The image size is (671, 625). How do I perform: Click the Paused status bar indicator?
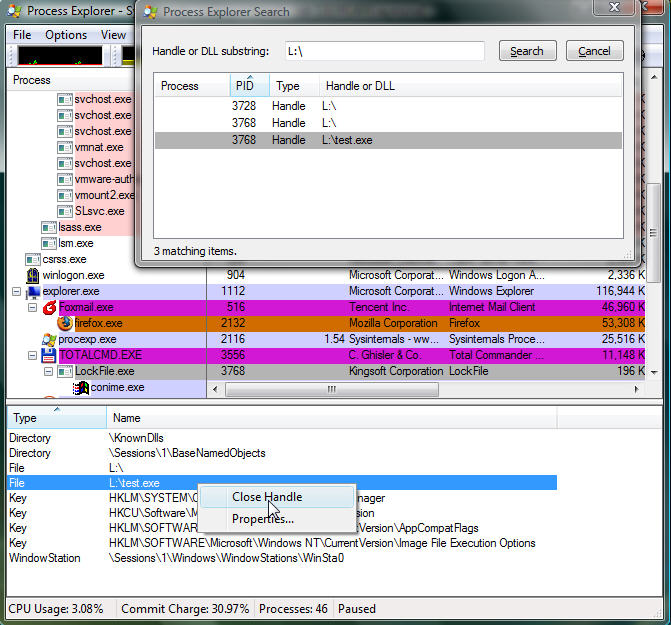coord(357,609)
